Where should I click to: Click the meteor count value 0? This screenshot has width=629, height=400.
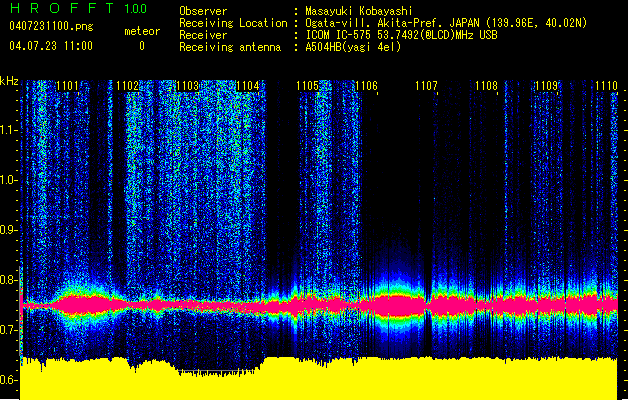click(142, 46)
